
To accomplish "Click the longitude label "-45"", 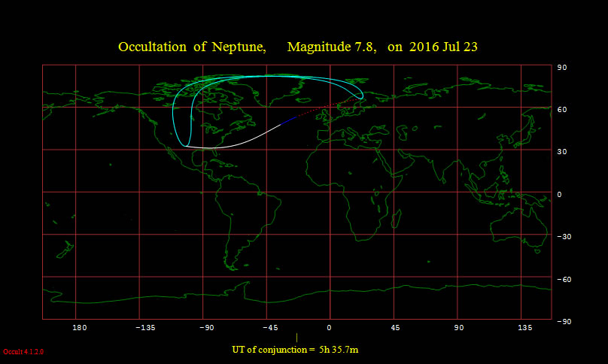I will pyautogui.click(x=270, y=328).
